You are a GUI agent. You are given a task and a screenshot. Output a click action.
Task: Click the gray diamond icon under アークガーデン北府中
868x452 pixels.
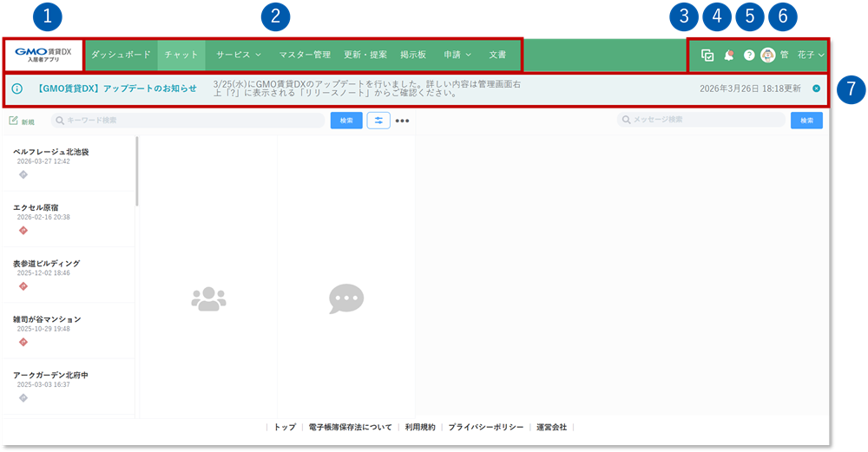23,398
